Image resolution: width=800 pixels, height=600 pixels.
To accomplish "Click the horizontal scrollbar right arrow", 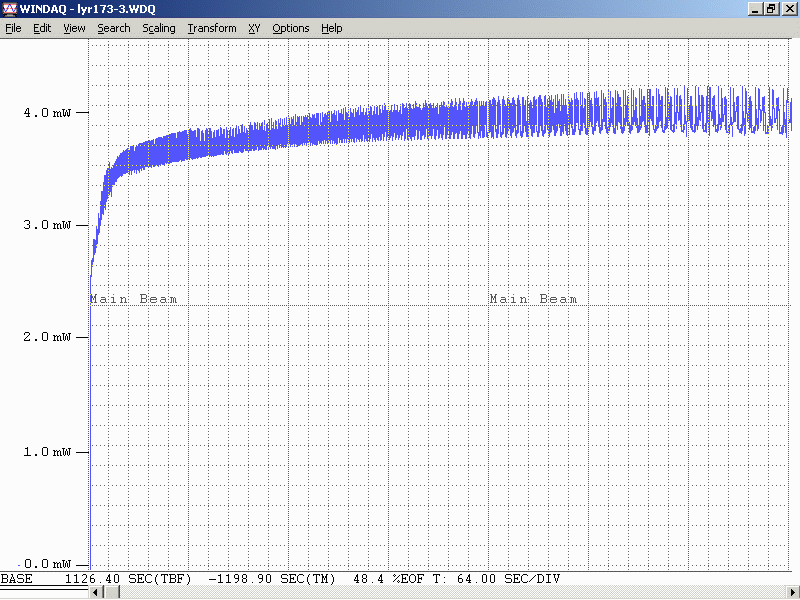I will click(793, 592).
